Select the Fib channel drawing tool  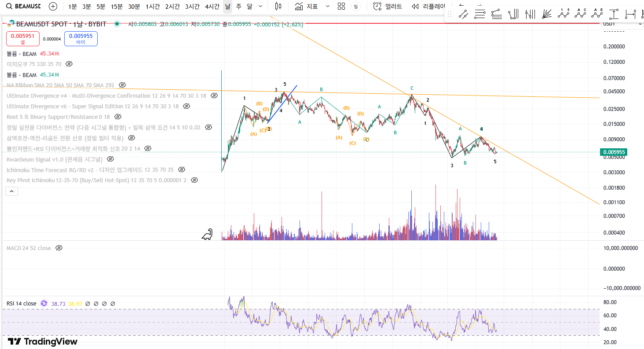coord(497,14)
